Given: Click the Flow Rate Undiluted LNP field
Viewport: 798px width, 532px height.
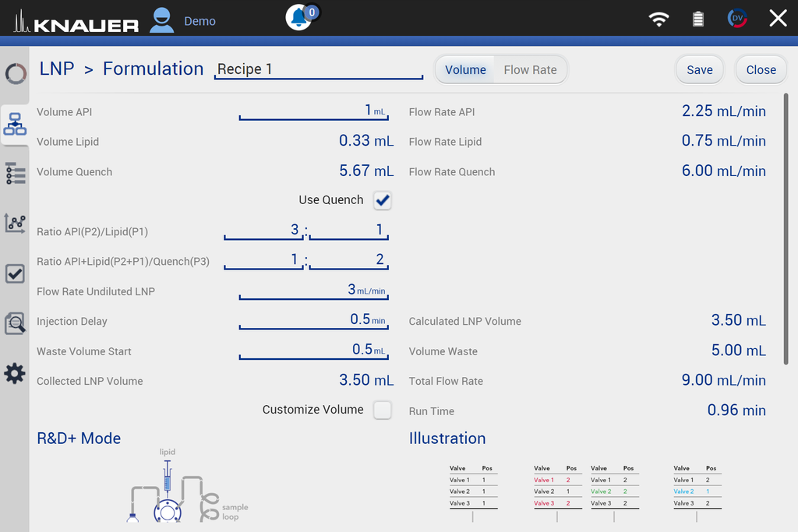Looking at the screenshot, I should pyautogui.click(x=313, y=291).
